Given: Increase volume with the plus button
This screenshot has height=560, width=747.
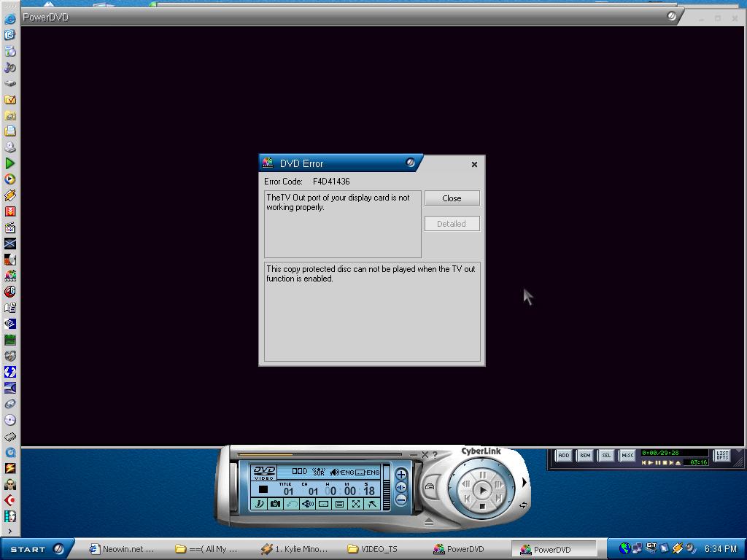Looking at the screenshot, I should 401,475.
